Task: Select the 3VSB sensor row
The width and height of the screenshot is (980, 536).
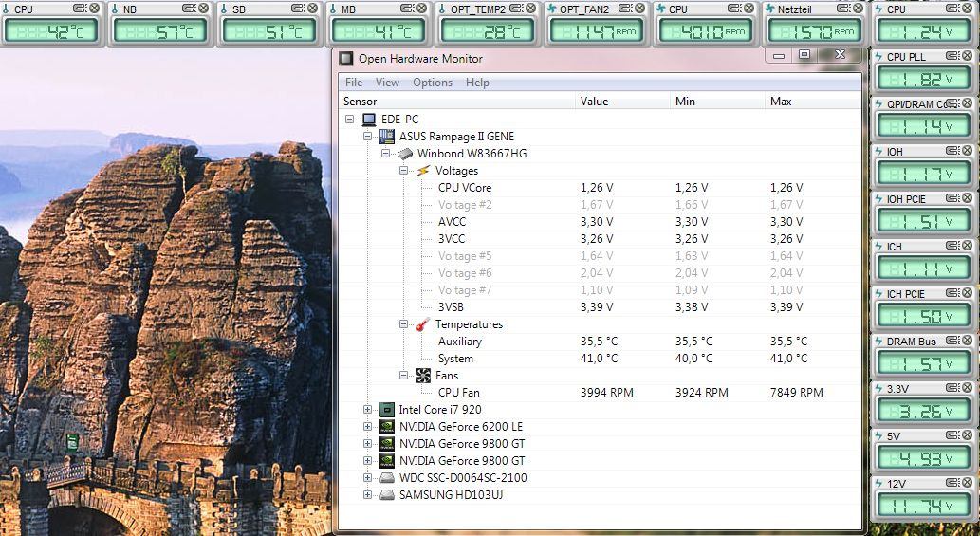Action: coord(600,307)
